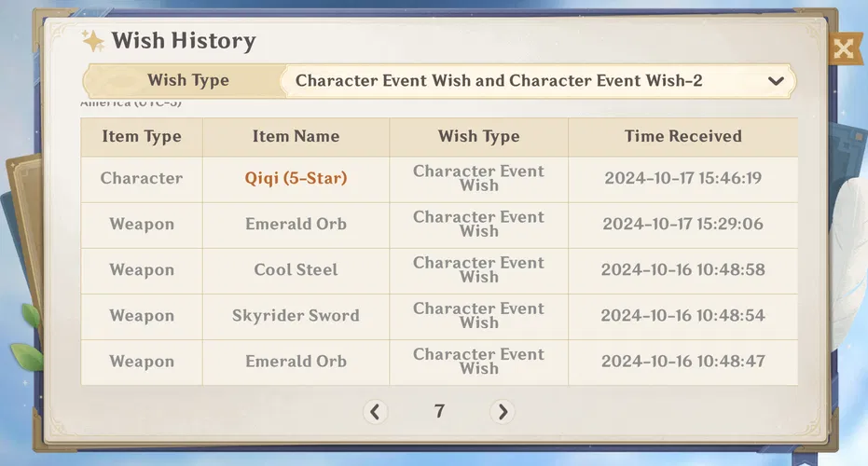This screenshot has height=466, width=868.
Task: Click the Item Type column header
Action: 142,136
